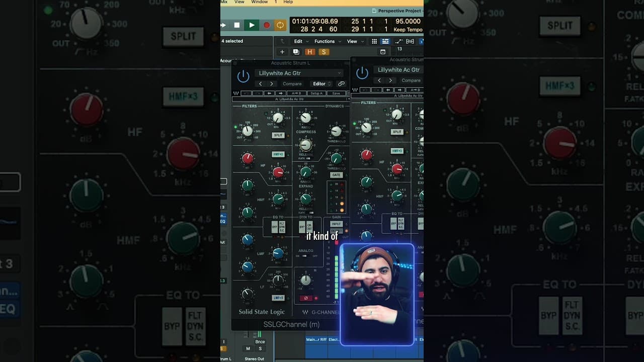Click Waves logo in left plugin toolbar
The width and height of the screenshot is (644, 362).
235,94
